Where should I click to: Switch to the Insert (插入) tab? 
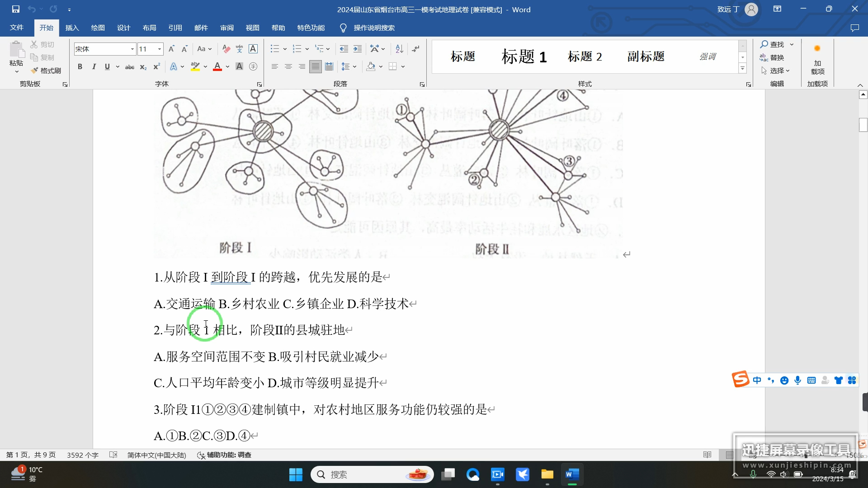click(x=72, y=28)
